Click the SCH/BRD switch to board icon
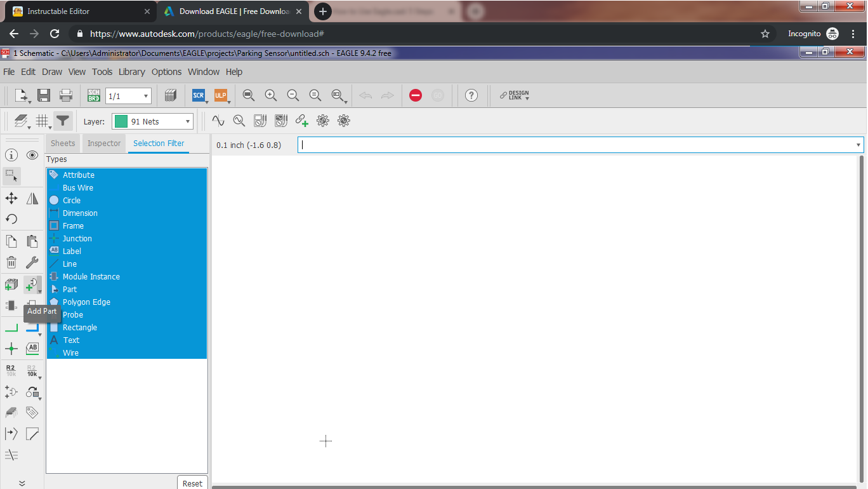The width and height of the screenshot is (868, 489). [x=94, y=96]
